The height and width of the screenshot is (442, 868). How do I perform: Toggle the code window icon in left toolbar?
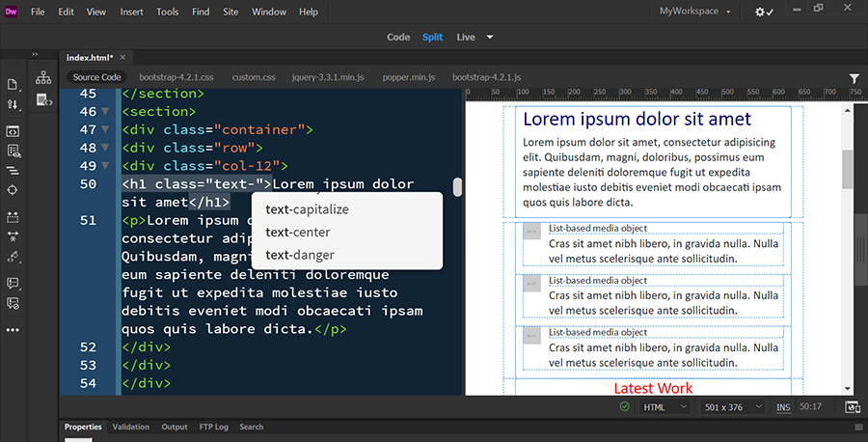pos(13,131)
